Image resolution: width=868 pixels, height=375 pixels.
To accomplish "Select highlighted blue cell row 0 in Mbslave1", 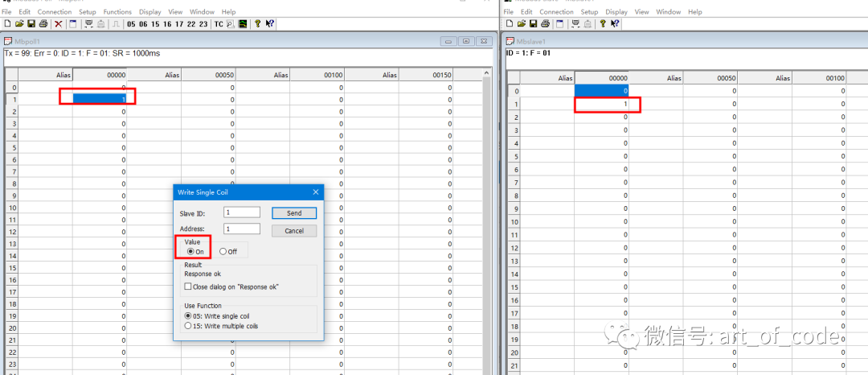I will [601, 91].
